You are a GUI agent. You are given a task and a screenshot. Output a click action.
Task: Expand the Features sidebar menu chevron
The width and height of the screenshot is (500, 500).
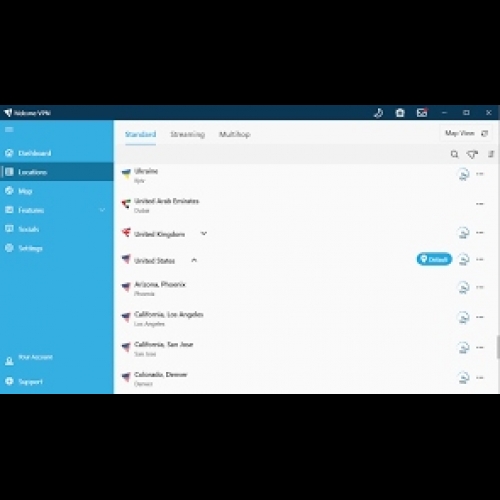102,210
